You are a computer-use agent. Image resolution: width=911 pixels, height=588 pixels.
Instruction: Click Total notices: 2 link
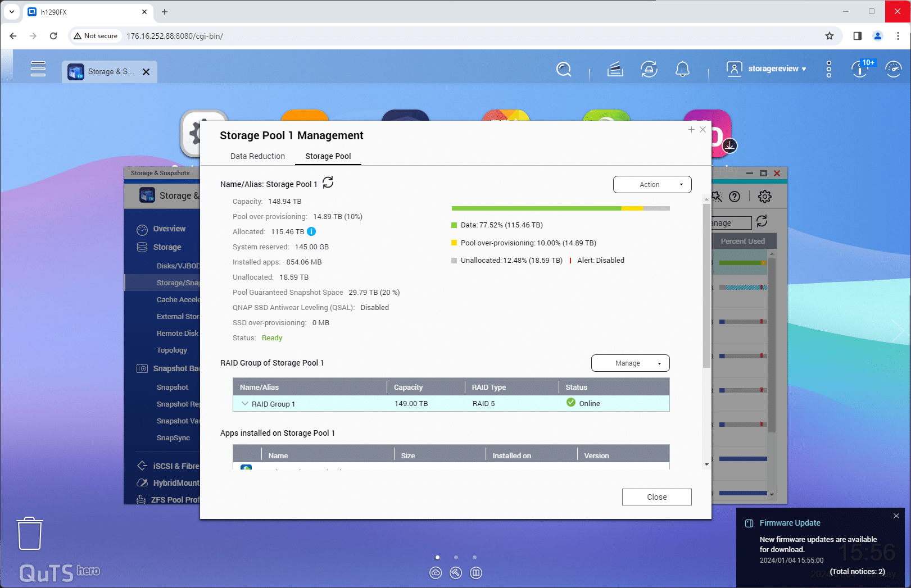(x=857, y=571)
